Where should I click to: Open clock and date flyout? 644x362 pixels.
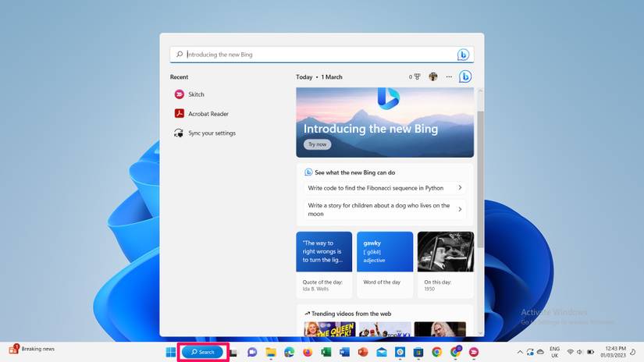(614, 352)
